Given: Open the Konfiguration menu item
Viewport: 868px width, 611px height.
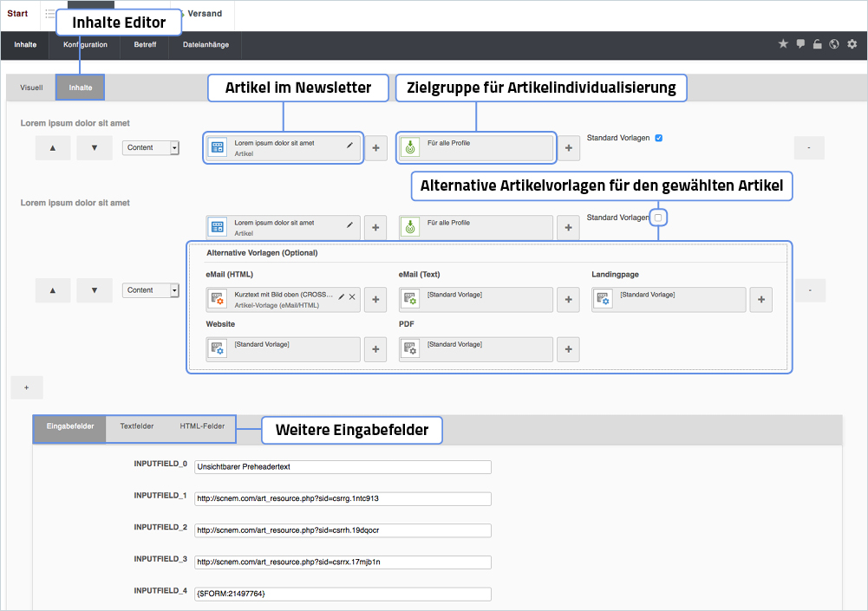Looking at the screenshot, I should click(85, 45).
